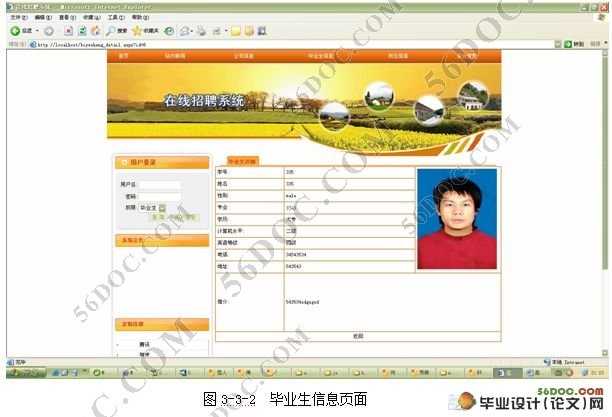Click the 用户名 username input field
612x417 pixels.
pyautogui.click(x=160, y=185)
